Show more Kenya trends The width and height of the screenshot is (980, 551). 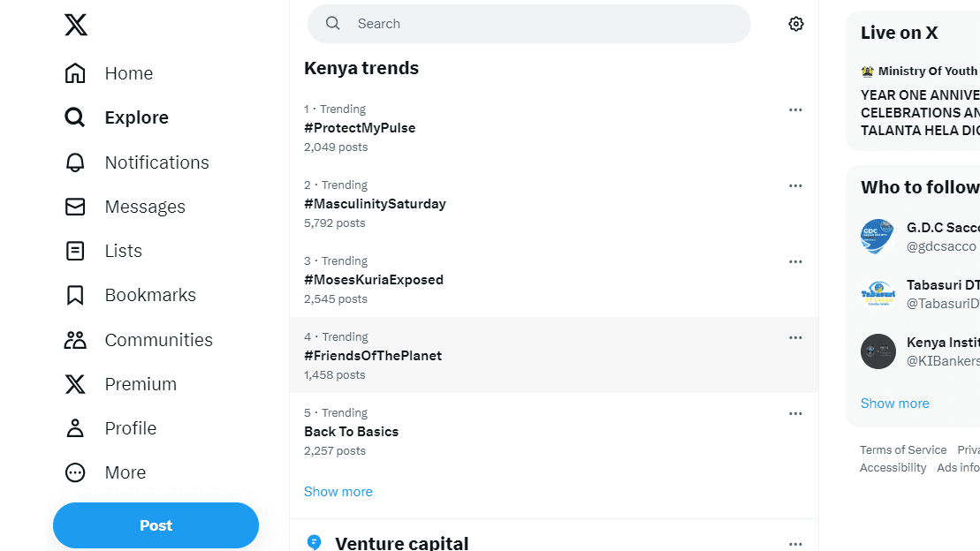coord(338,492)
